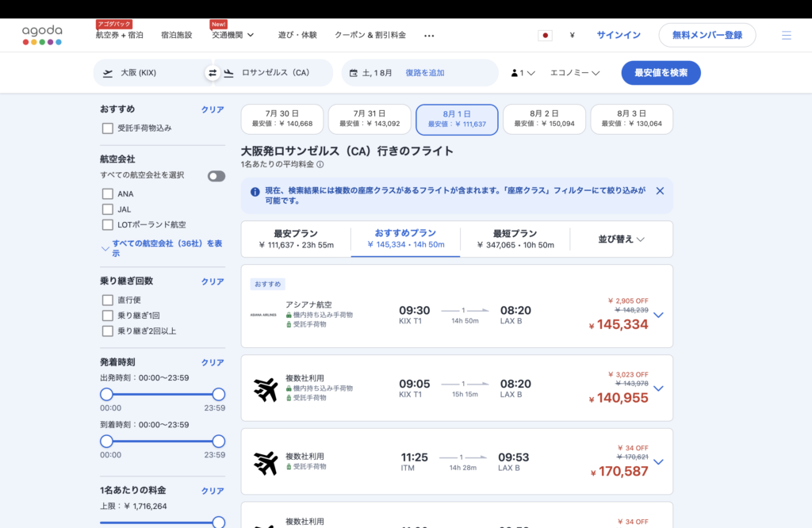812x528 pixels.
Task: Switch to the 最安プラン tab
Action: (x=296, y=239)
